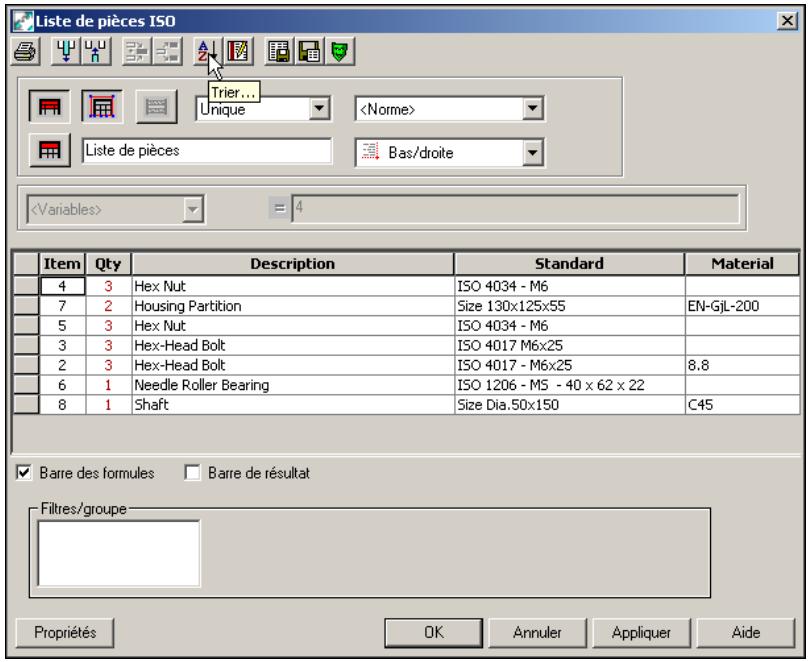Click the C45 material cell
The image size is (810, 662).
point(742,404)
